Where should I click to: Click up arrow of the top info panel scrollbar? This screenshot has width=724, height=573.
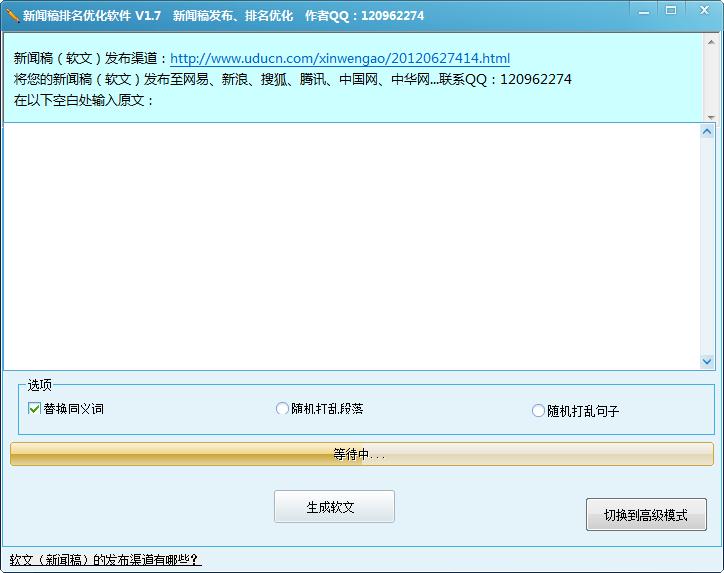pos(711,42)
